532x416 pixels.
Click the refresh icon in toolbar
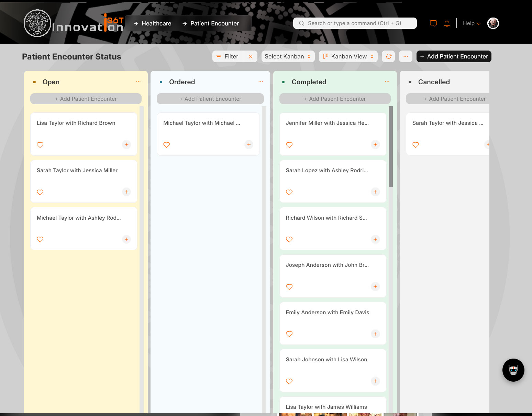coord(388,56)
